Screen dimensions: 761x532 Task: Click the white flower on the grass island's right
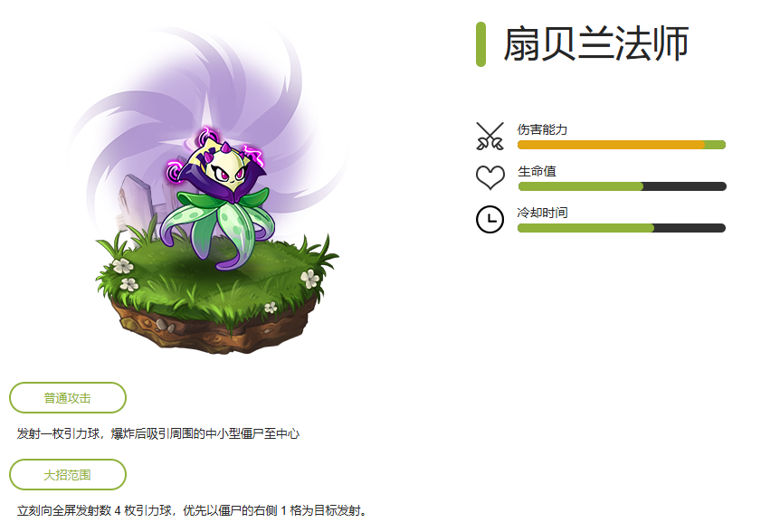coord(309,279)
